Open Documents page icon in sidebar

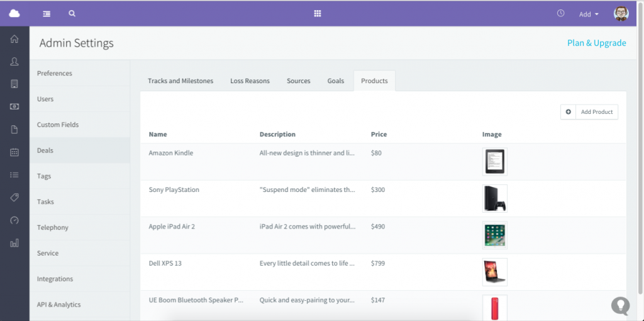pyautogui.click(x=14, y=130)
